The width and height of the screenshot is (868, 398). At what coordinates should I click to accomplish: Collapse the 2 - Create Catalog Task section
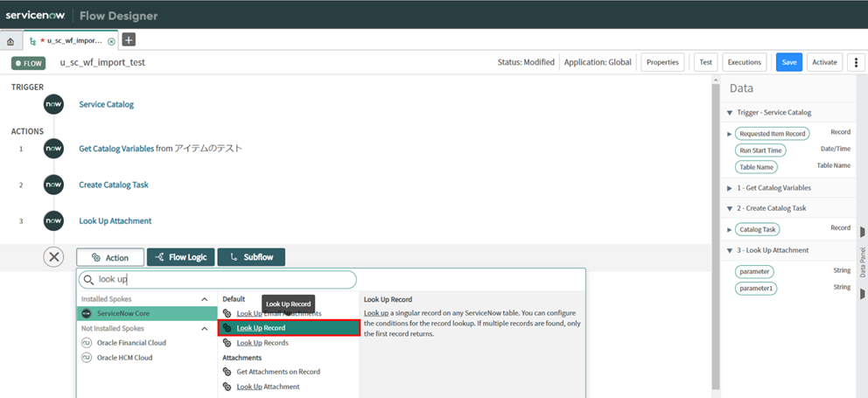click(x=730, y=208)
